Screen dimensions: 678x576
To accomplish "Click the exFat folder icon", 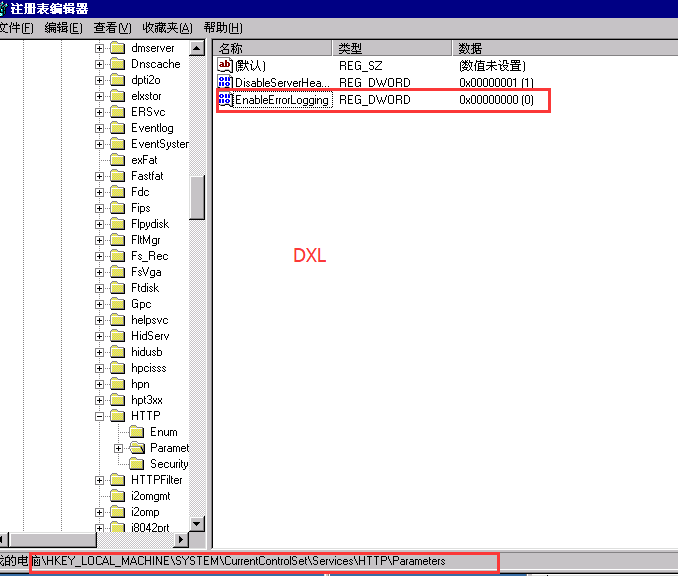I will tap(118, 160).
